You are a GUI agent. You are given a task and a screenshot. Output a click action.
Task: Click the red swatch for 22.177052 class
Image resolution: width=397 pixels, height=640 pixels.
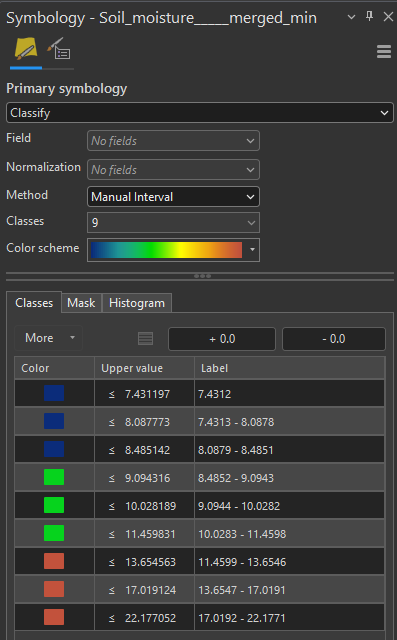click(54, 617)
